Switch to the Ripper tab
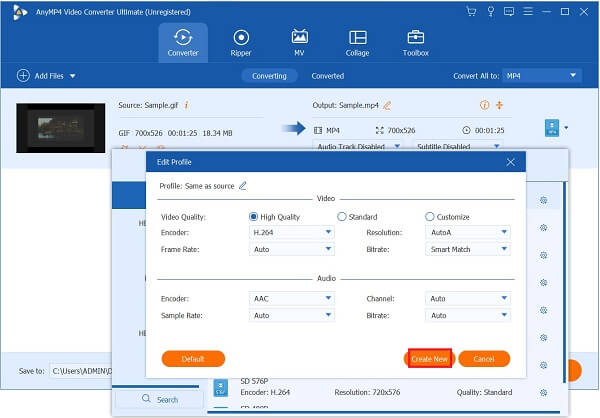This screenshot has height=418, width=600. click(241, 43)
